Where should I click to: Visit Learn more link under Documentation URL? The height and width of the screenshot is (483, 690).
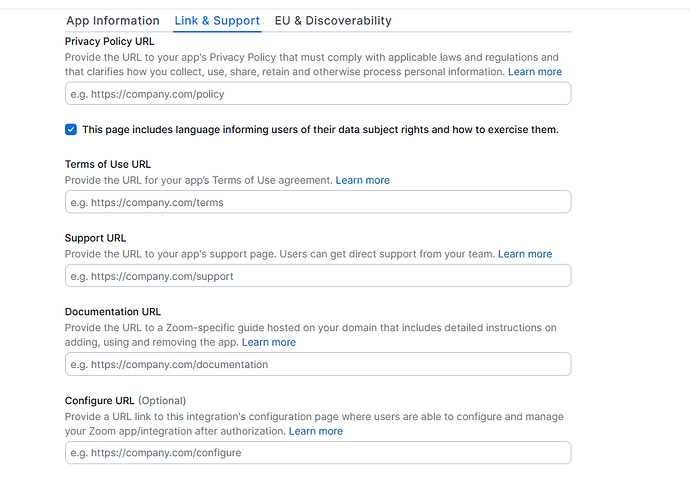coord(268,342)
